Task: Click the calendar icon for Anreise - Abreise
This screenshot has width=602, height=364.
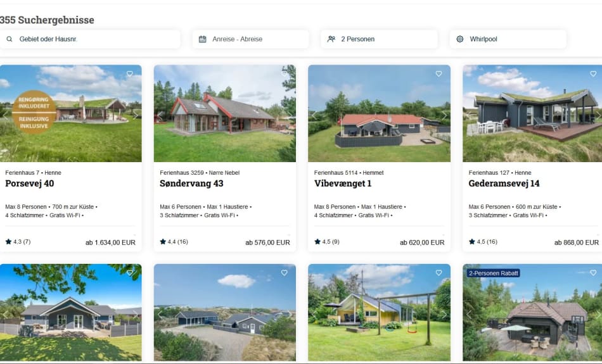Action: [x=203, y=39]
